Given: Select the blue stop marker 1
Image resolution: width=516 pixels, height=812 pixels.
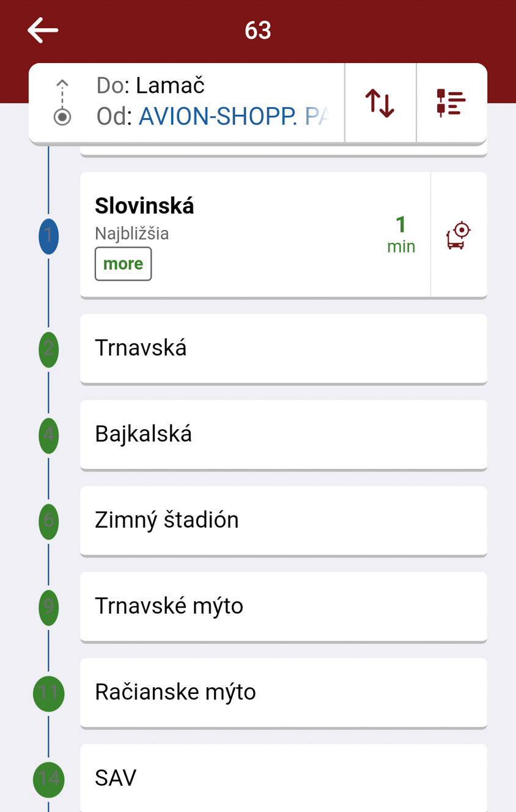Looking at the screenshot, I should tap(49, 236).
